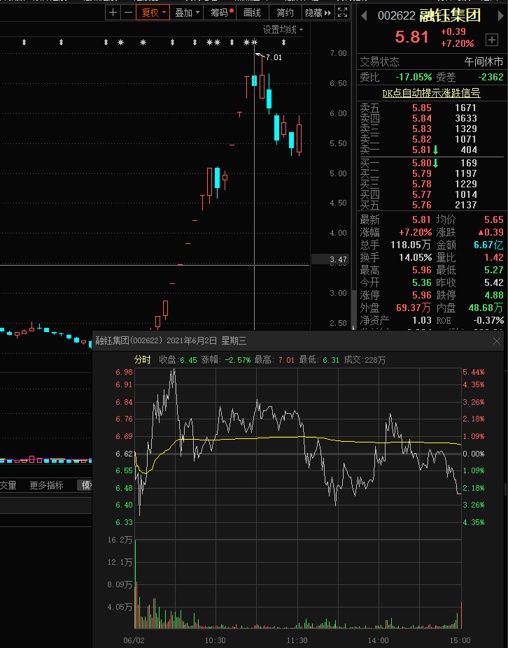Select the 画线 drawing tool

252,13
